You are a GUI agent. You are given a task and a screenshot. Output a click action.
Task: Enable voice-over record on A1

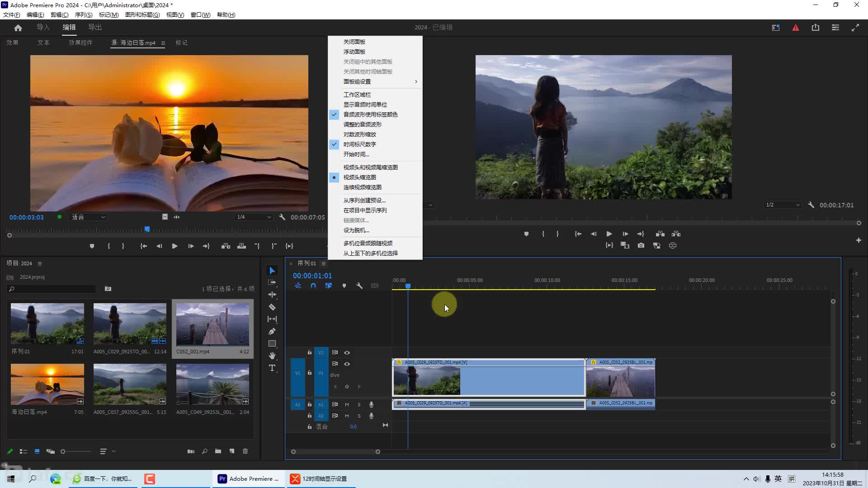371,404
